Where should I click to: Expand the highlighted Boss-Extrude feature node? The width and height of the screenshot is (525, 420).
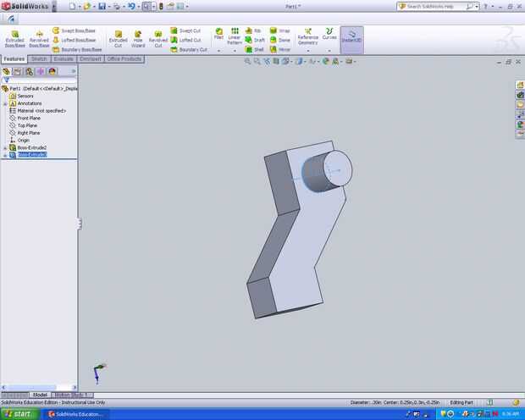coord(5,156)
